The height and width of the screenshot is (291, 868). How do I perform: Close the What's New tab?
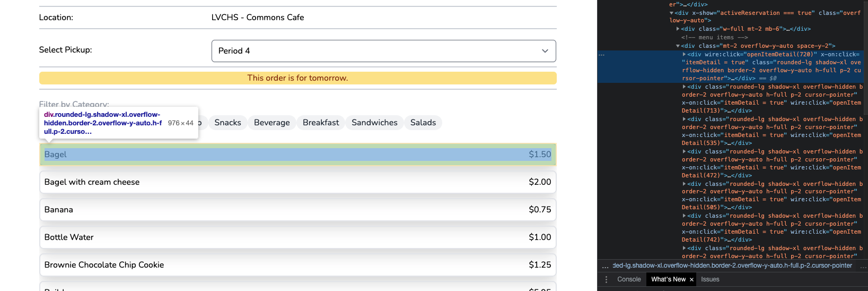[691, 279]
